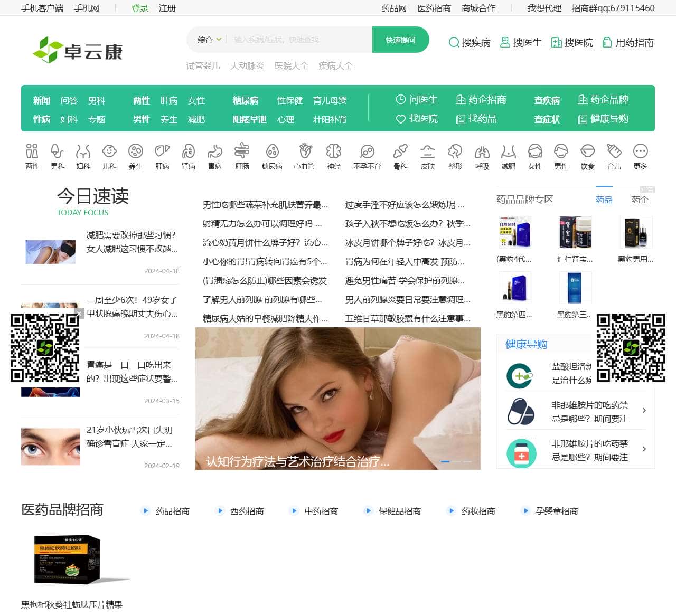676x616 pixels.
Task: Click the 登录 login link
Action: 140,8
